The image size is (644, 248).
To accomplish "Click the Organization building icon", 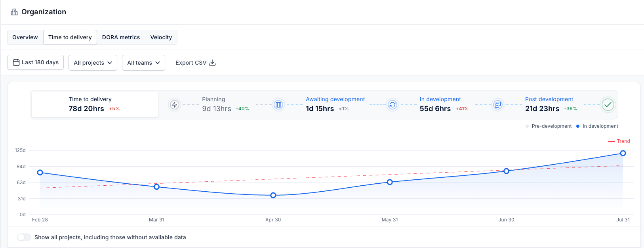I will click(14, 12).
